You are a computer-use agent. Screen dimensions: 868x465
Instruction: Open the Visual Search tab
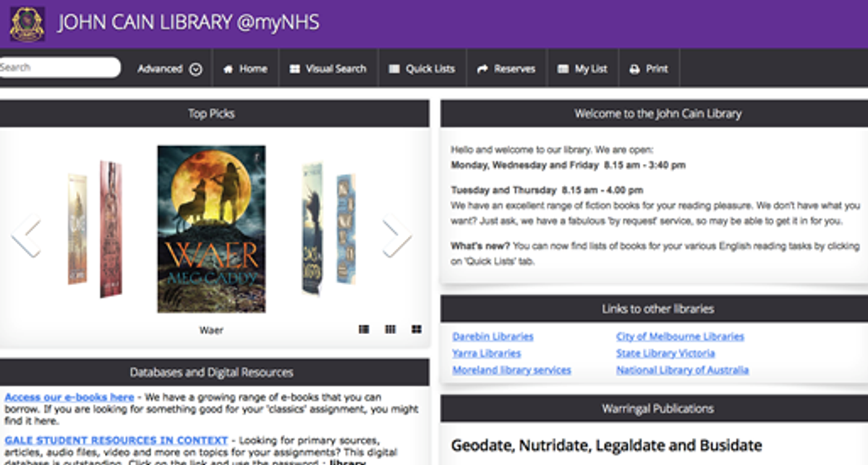328,69
